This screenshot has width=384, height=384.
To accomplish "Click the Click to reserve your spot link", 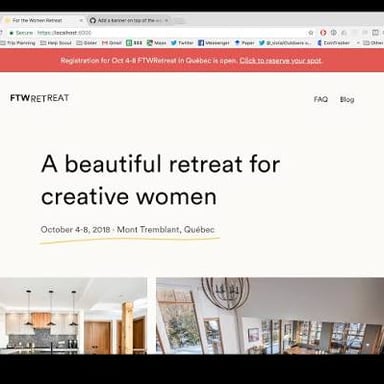I will point(280,61).
